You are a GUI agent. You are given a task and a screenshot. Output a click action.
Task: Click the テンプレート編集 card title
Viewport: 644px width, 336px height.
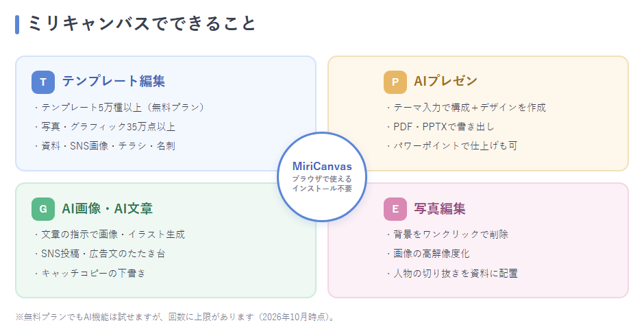[113, 81]
